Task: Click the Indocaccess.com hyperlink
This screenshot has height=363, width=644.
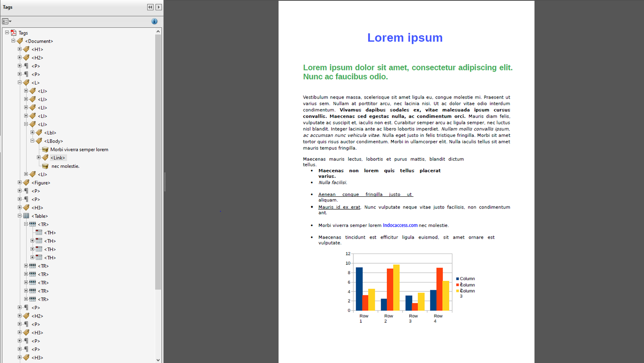Action: (400, 225)
